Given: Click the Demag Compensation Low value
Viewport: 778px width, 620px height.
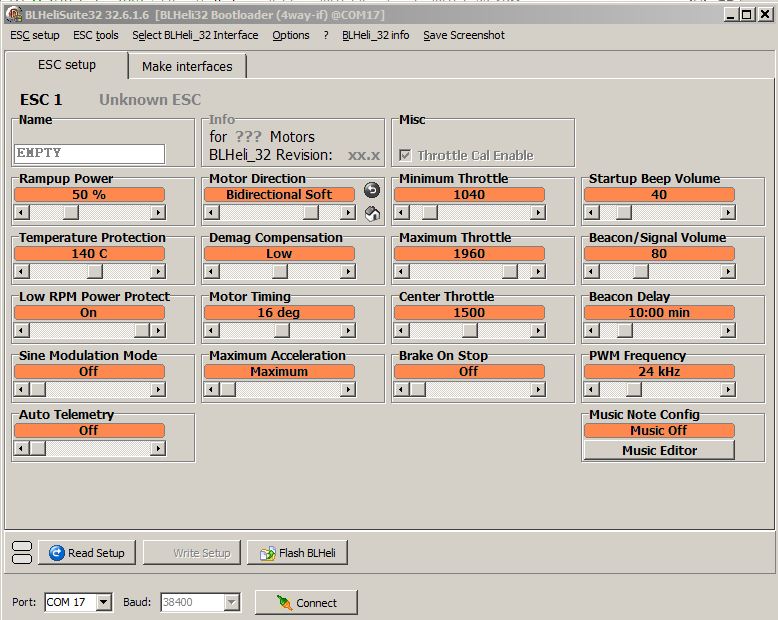Looking at the screenshot, I should tap(279, 253).
